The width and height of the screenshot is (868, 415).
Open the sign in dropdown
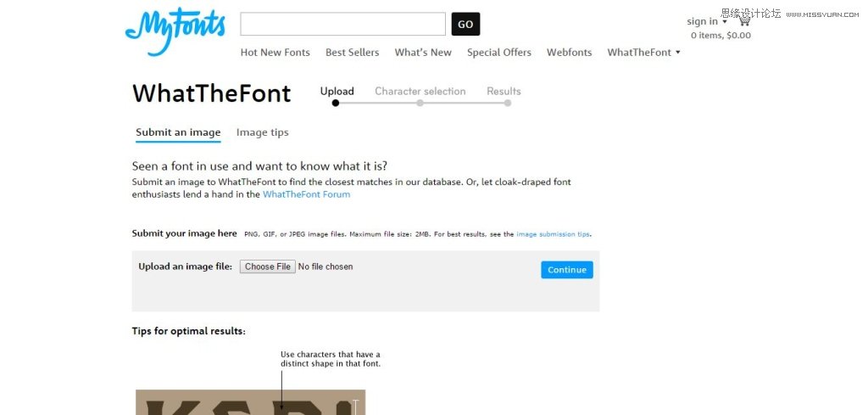coord(707,21)
